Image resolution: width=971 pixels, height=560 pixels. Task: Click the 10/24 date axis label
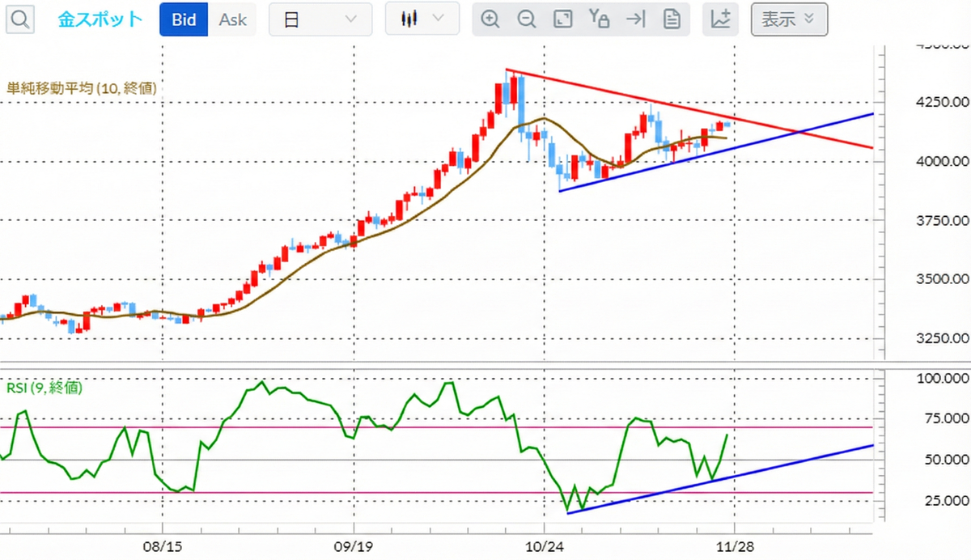pyautogui.click(x=545, y=547)
